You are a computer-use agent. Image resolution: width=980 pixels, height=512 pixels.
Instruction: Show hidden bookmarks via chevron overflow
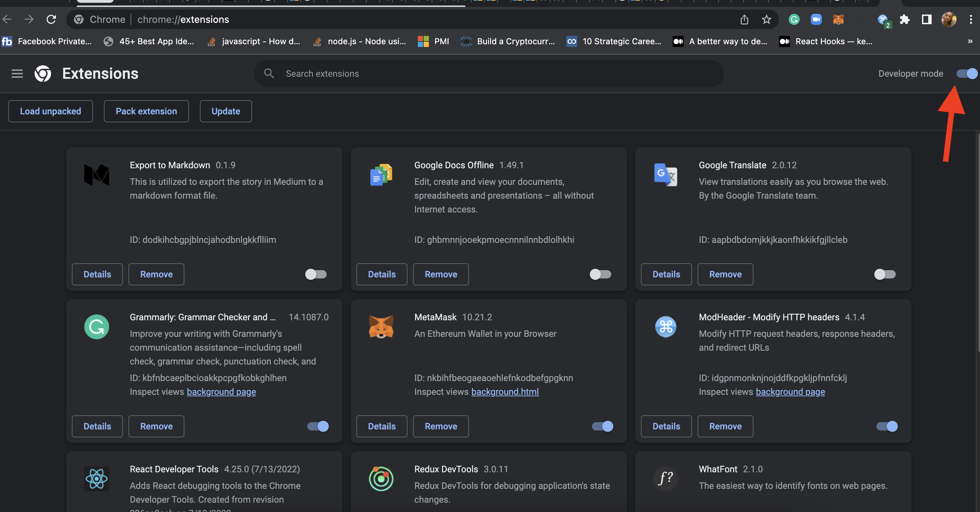coord(970,41)
